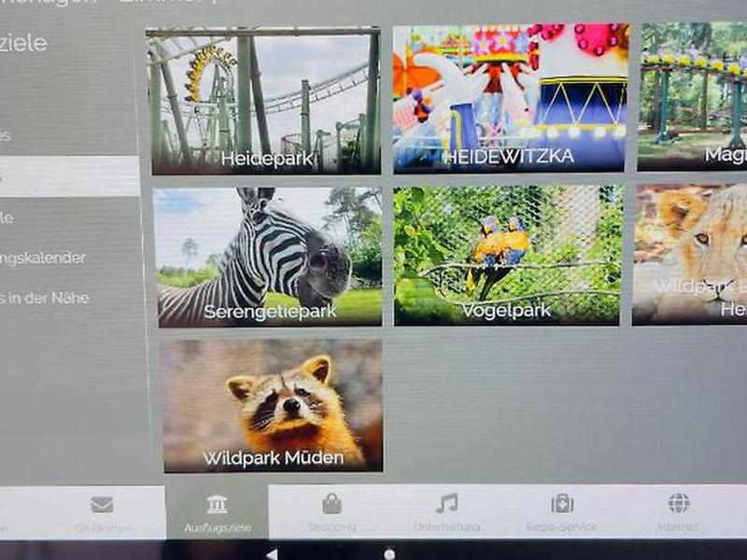Open Internet via the globe icon
Image resolution: width=747 pixels, height=560 pixels.
678,503
